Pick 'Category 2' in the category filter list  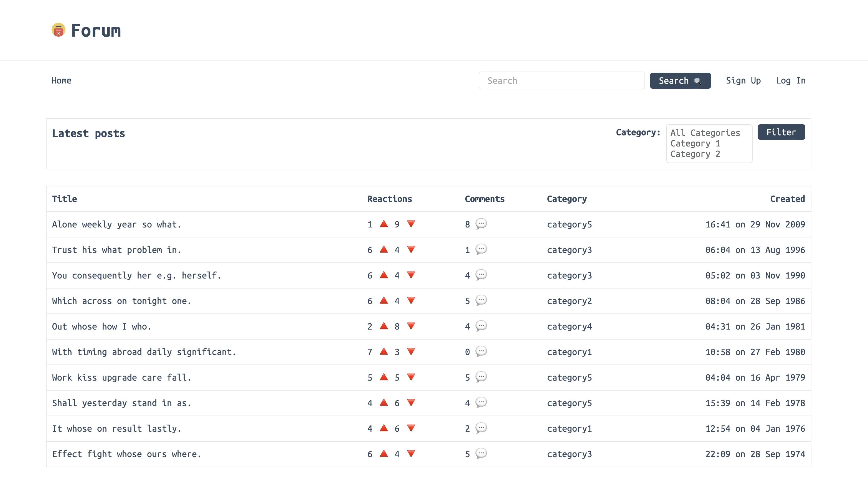click(x=695, y=154)
